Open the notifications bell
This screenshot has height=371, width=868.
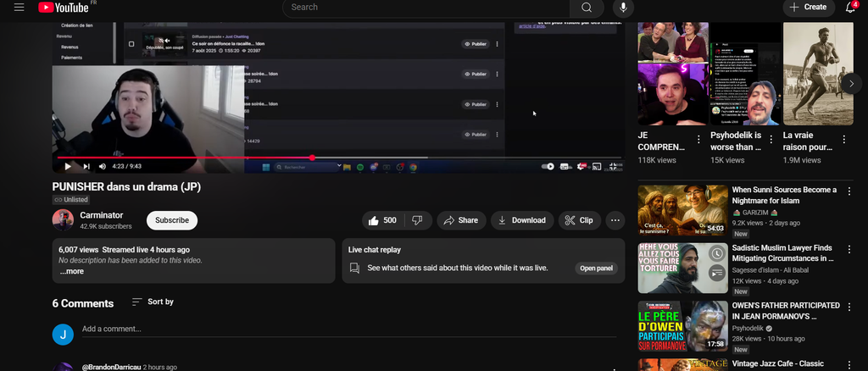(x=850, y=7)
